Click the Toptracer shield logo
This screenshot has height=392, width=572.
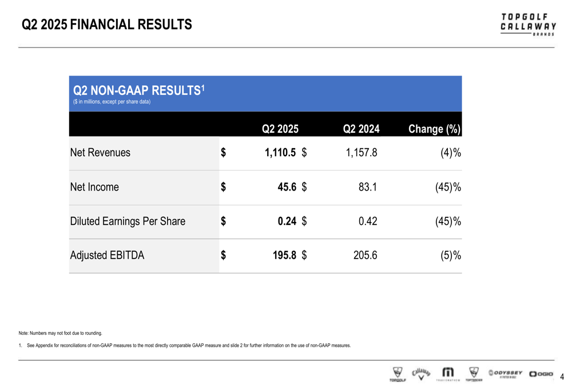pyautogui.click(x=474, y=374)
